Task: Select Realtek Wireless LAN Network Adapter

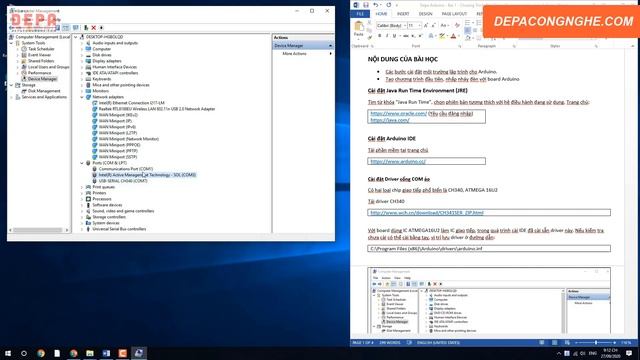Action: 157,109
